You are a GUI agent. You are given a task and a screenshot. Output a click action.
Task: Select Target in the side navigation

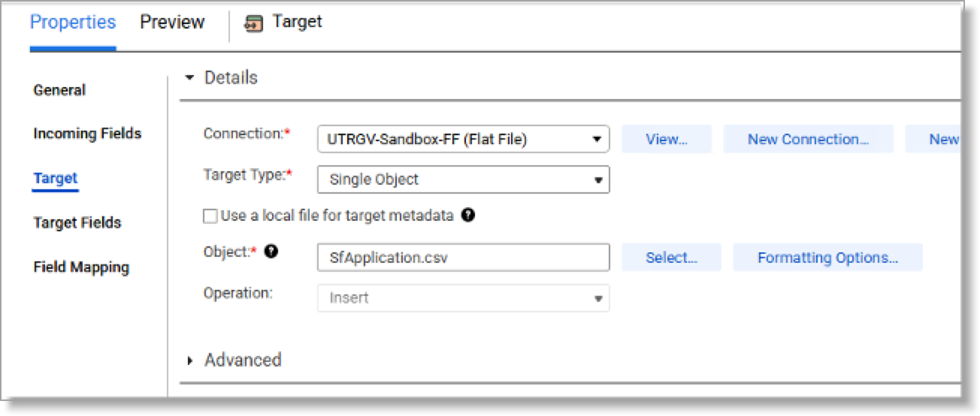coord(55,178)
